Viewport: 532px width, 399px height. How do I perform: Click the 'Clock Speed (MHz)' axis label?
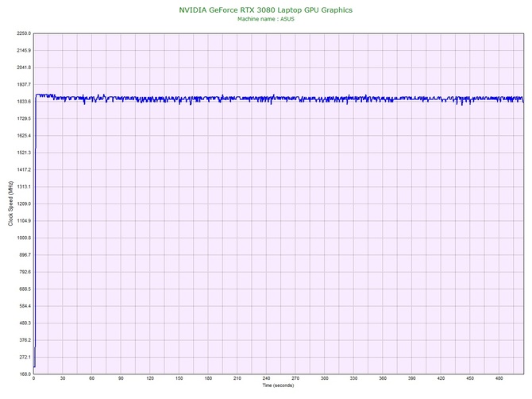point(10,203)
